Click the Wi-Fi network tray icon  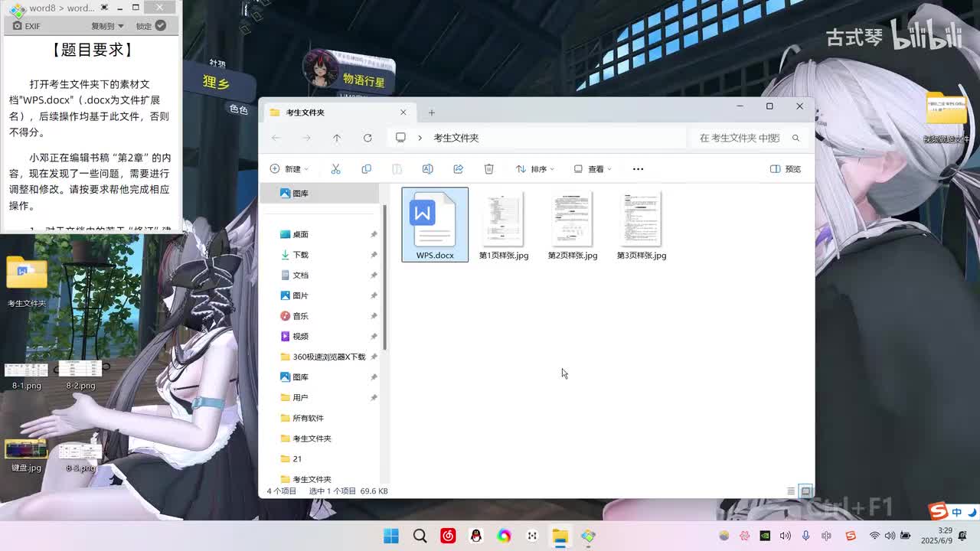click(874, 536)
